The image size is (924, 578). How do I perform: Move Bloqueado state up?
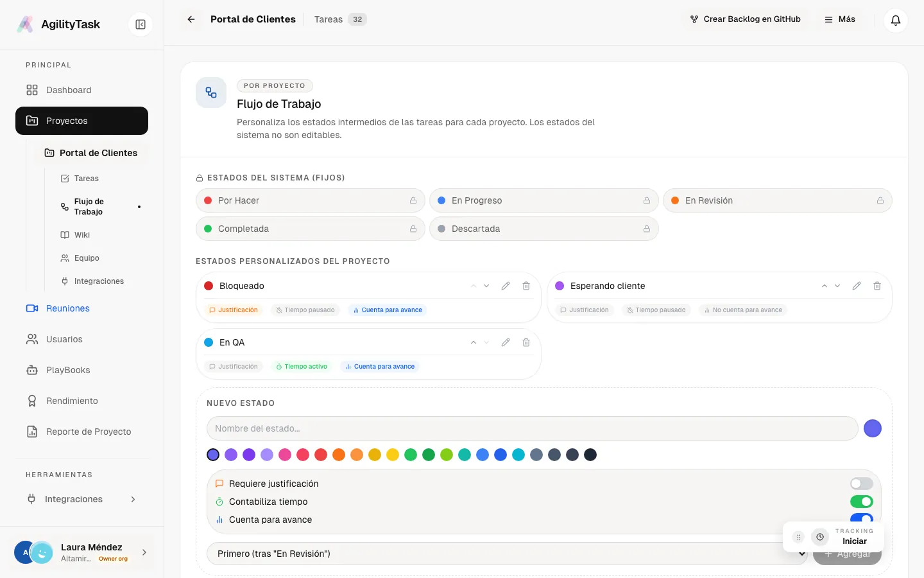pyautogui.click(x=474, y=286)
